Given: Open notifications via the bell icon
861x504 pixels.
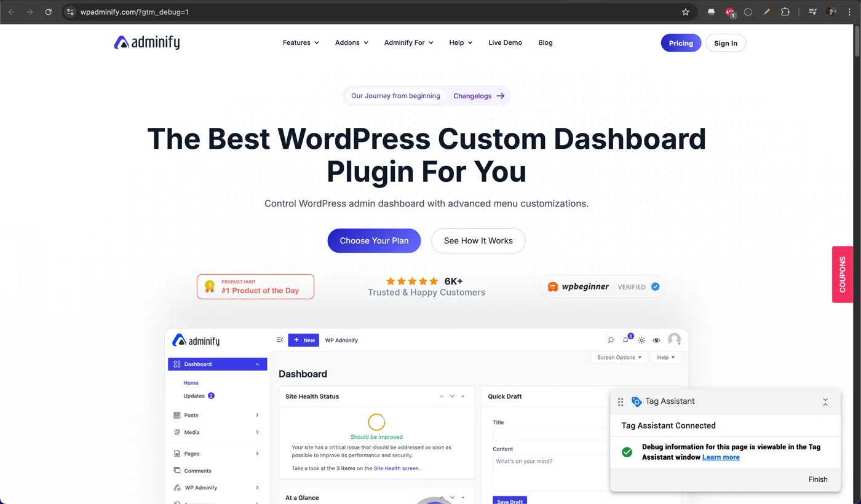Looking at the screenshot, I should tap(625, 340).
